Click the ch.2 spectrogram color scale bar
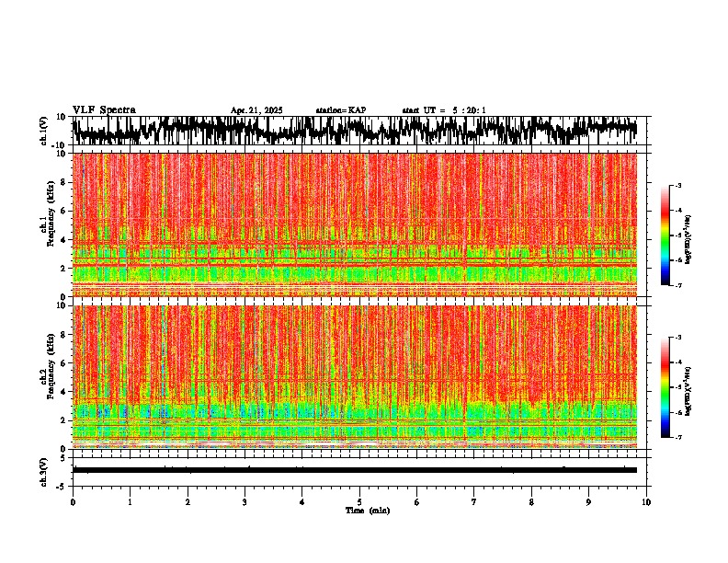 pos(665,387)
